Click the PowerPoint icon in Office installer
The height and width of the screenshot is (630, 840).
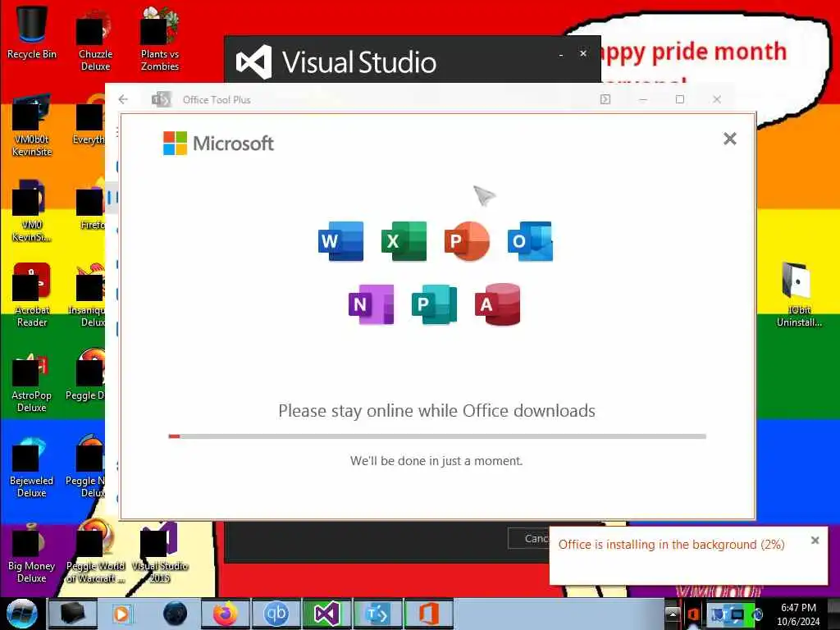(x=467, y=241)
